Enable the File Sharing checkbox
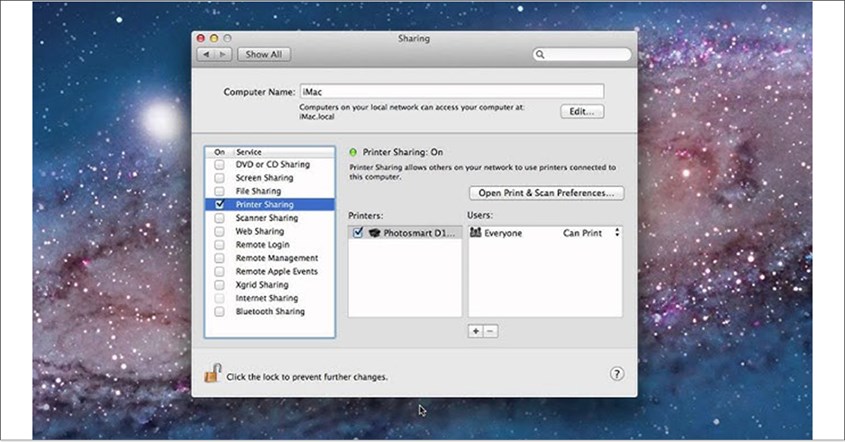This screenshot has width=845, height=442. coord(219,191)
